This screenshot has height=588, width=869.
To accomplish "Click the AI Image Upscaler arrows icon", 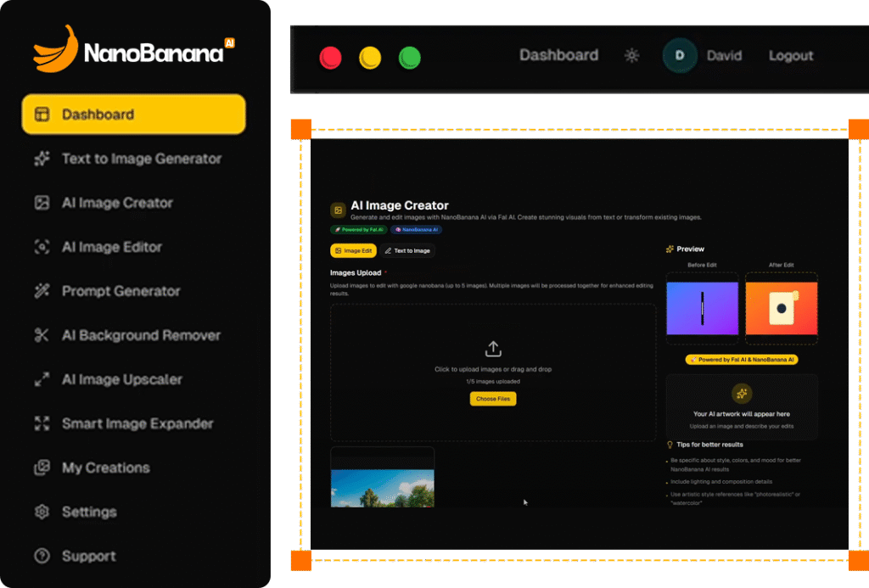I will pos(41,379).
